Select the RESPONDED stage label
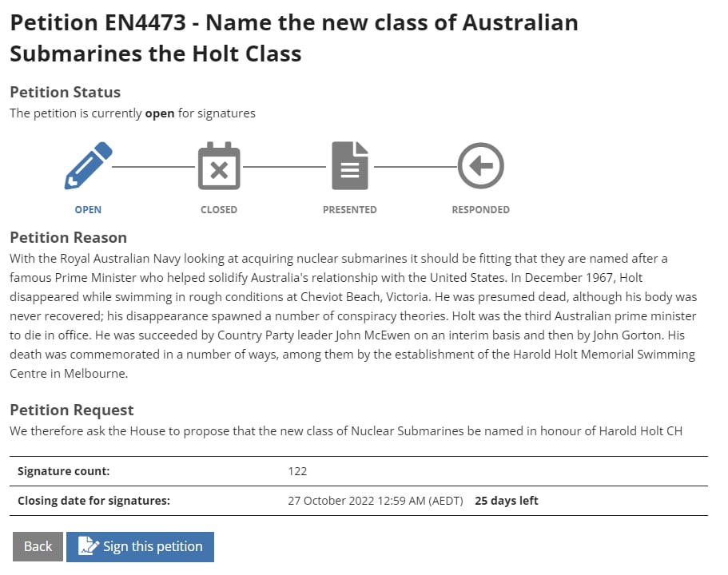The image size is (728, 575). (x=480, y=210)
